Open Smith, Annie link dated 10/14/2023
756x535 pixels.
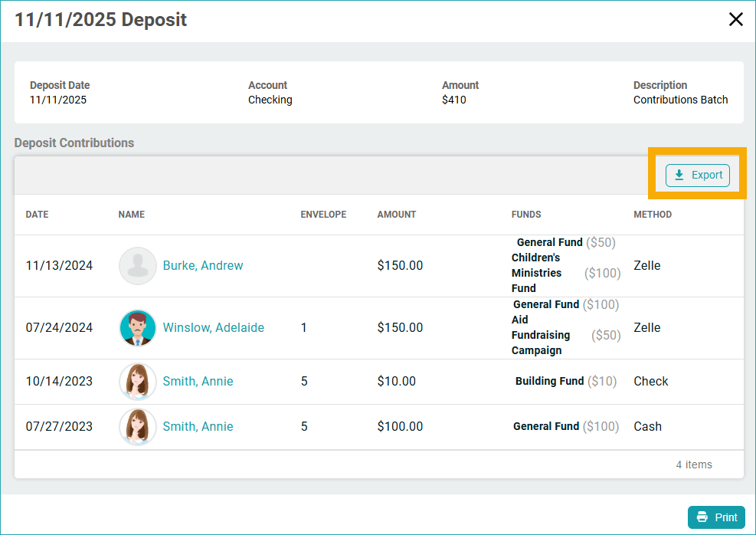[198, 382]
